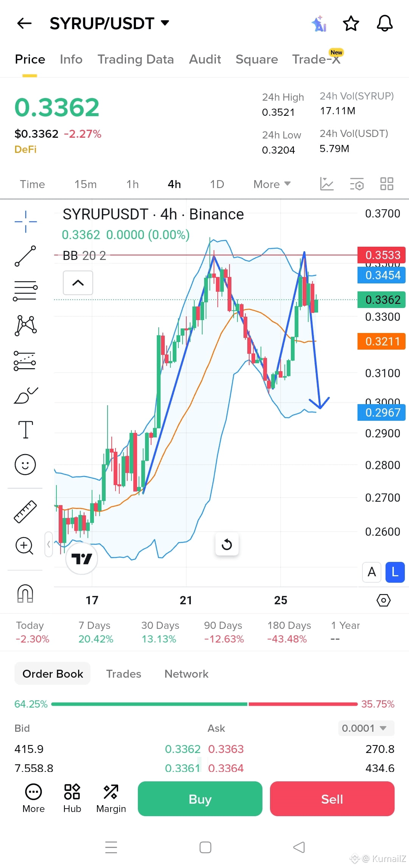
Task: Expand the More timeframes dropdown
Action: pyautogui.click(x=272, y=184)
